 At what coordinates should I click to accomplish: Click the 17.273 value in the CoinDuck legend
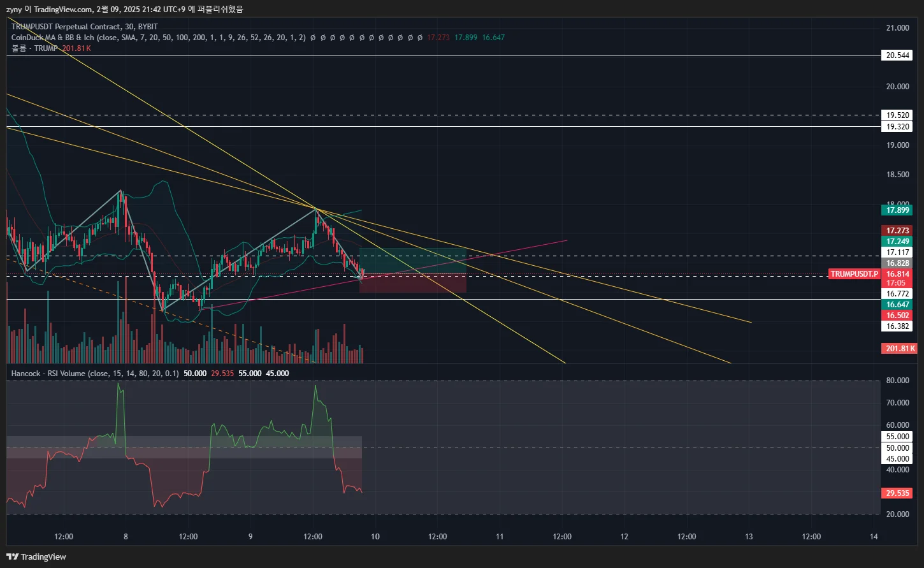[438, 38]
